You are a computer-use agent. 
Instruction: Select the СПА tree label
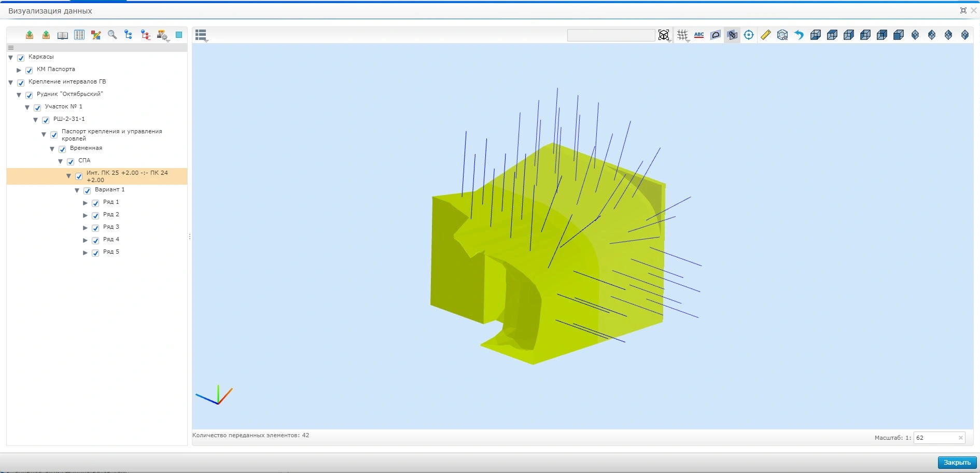(x=85, y=160)
